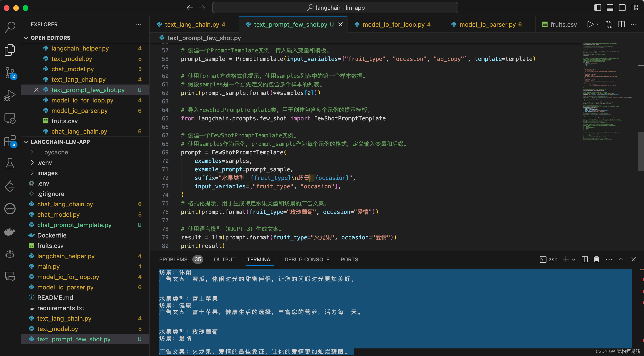
Task: Toggle bottom panel visibility
Action: [x=610, y=8]
